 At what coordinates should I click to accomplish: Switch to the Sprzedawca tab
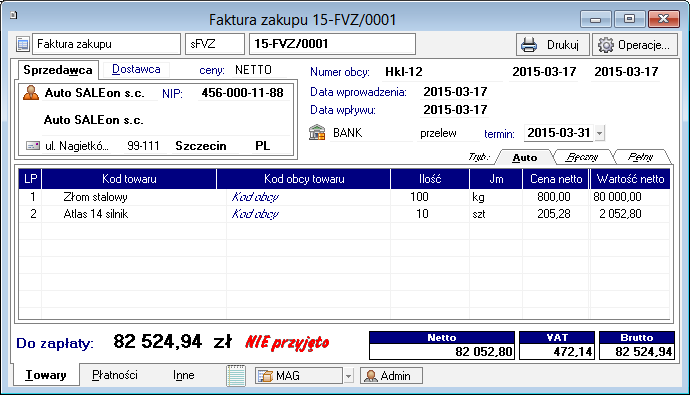pos(58,70)
